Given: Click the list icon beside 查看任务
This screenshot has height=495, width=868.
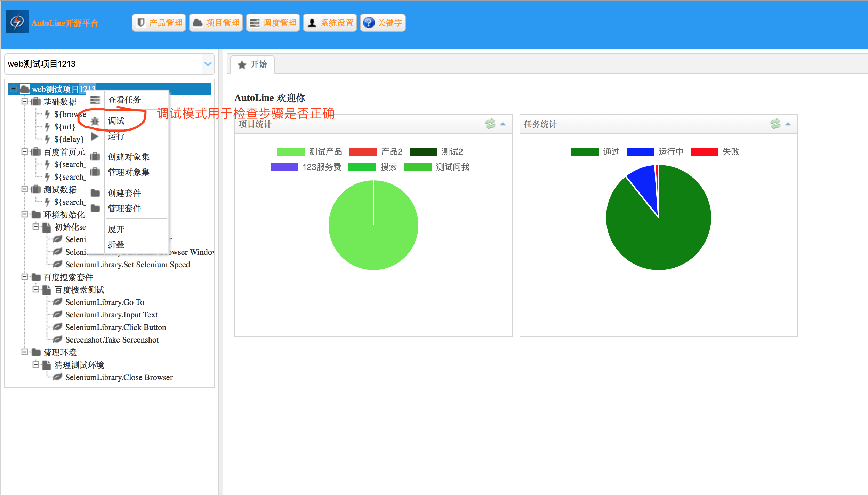Looking at the screenshot, I should click(x=95, y=100).
